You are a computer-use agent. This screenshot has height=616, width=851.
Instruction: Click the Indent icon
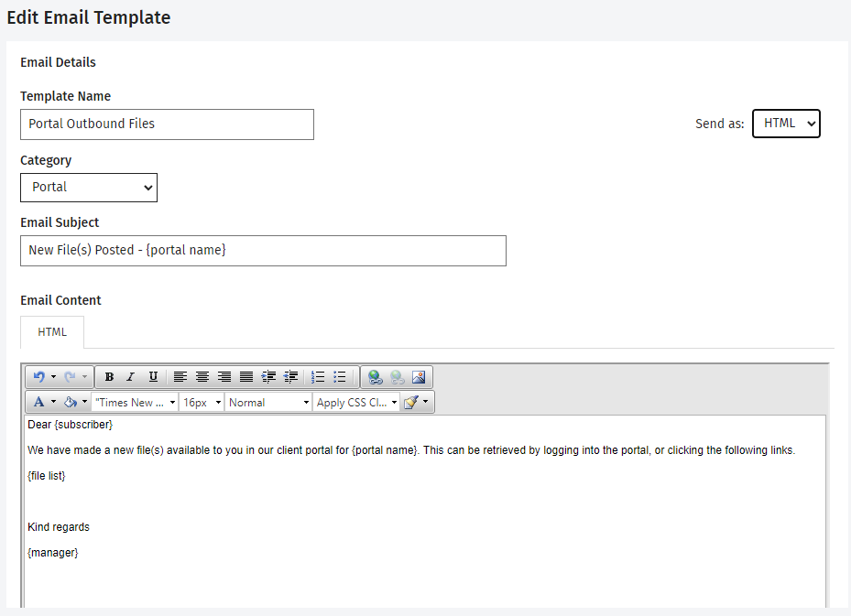tap(268, 377)
